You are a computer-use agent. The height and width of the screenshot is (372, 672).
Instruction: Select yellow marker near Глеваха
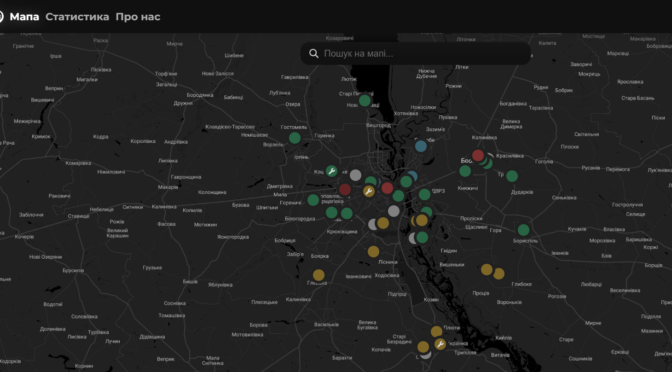pos(318,275)
